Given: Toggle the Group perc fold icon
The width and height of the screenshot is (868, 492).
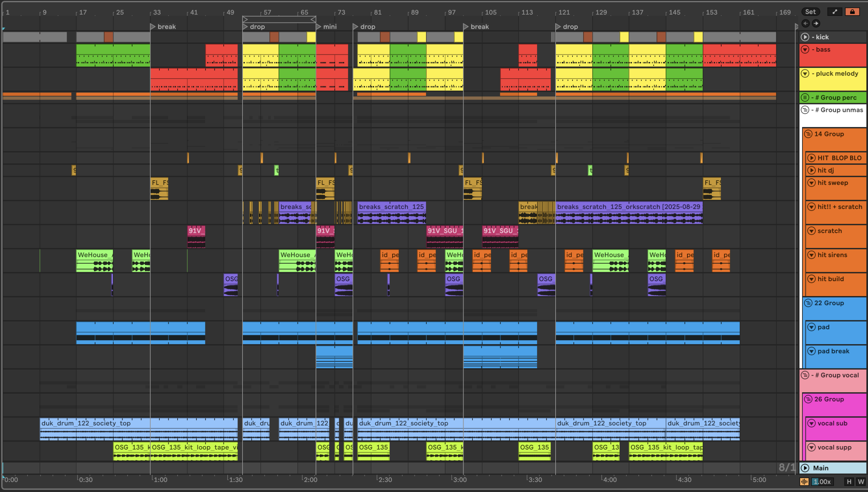Looking at the screenshot, I should pyautogui.click(x=805, y=97).
